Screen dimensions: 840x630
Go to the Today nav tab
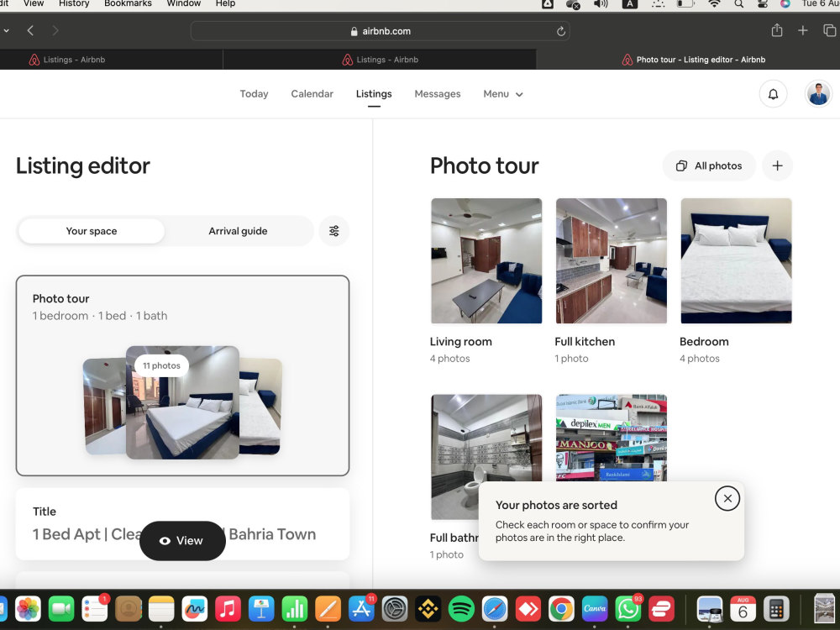(x=254, y=94)
